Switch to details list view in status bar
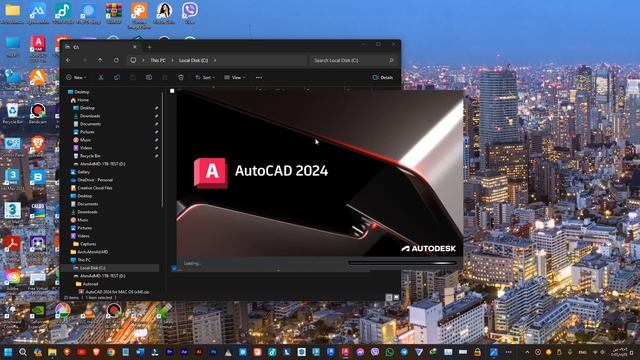The image size is (640, 360). click(x=389, y=298)
